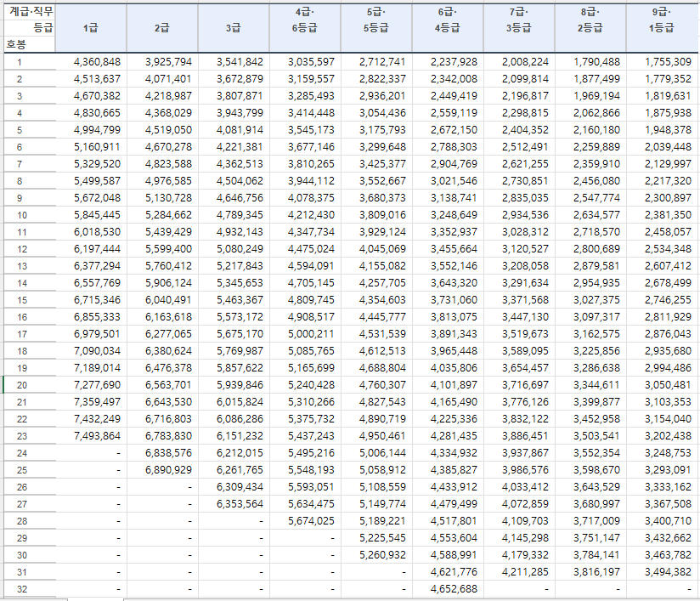
Task: Select the 8급·2등급 column header
Action: point(590,28)
